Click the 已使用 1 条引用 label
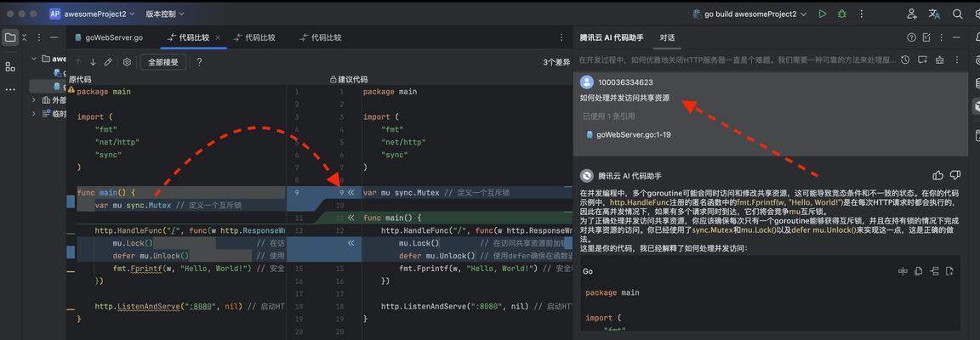This screenshot has height=340, width=980. (609, 116)
